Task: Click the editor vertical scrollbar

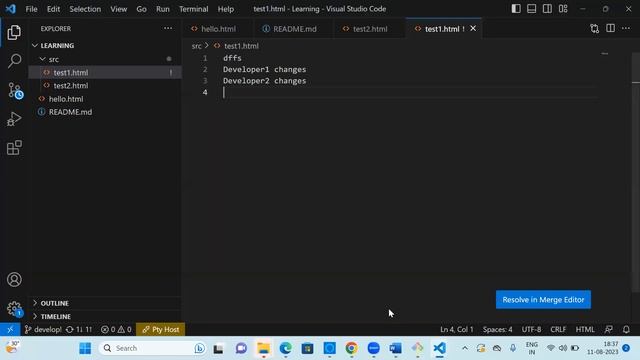Action: click(x=636, y=171)
